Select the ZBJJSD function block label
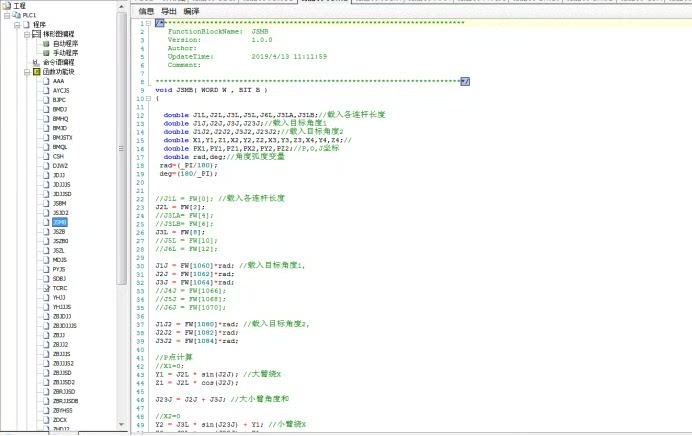This screenshot has height=436, width=692. tap(62, 373)
